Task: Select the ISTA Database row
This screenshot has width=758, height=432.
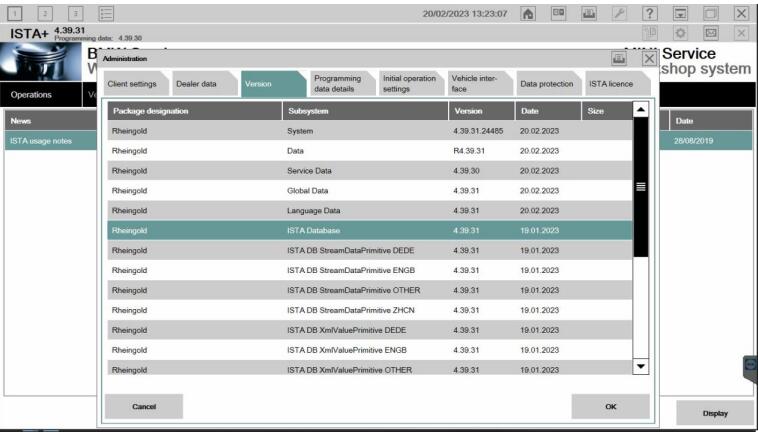Action: coord(370,230)
